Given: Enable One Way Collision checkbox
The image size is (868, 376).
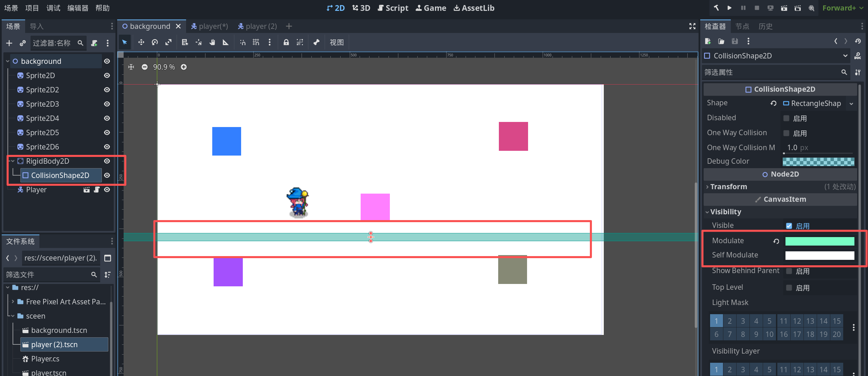Looking at the screenshot, I should [x=786, y=133].
